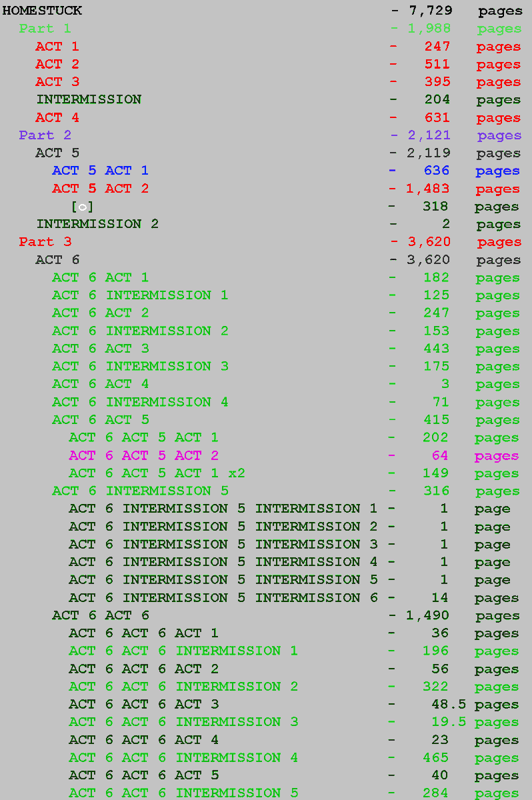The width and height of the screenshot is (532, 800).
Task: Click the green 19.5 page value
Action: pyautogui.click(x=449, y=722)
